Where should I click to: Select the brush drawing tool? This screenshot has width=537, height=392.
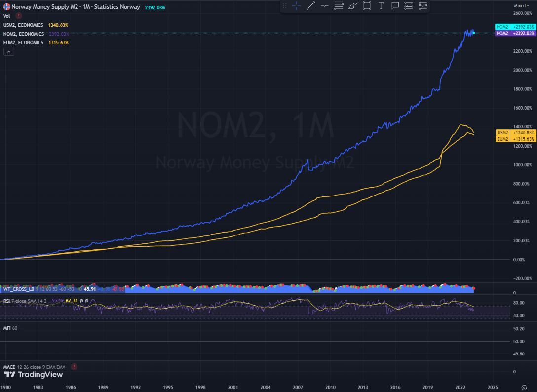(x=353, y=6)
